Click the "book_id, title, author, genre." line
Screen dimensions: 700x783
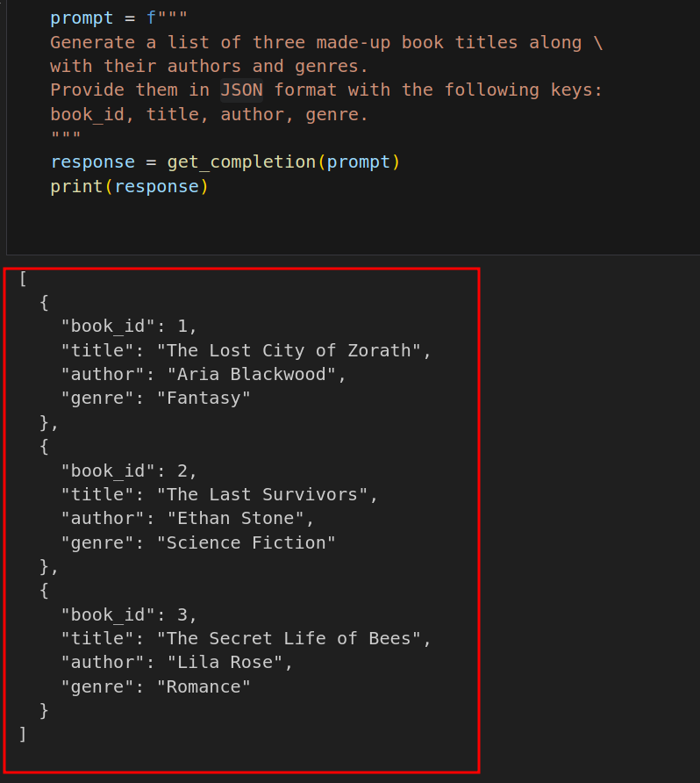click(210, 115)
